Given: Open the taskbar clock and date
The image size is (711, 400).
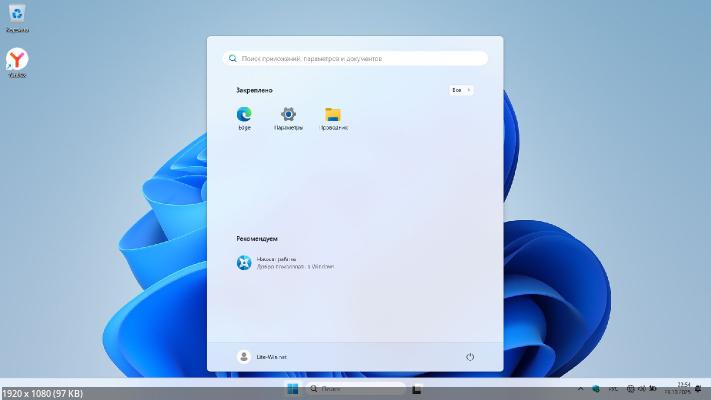Looking at the screenshot, I should (681, 388).
